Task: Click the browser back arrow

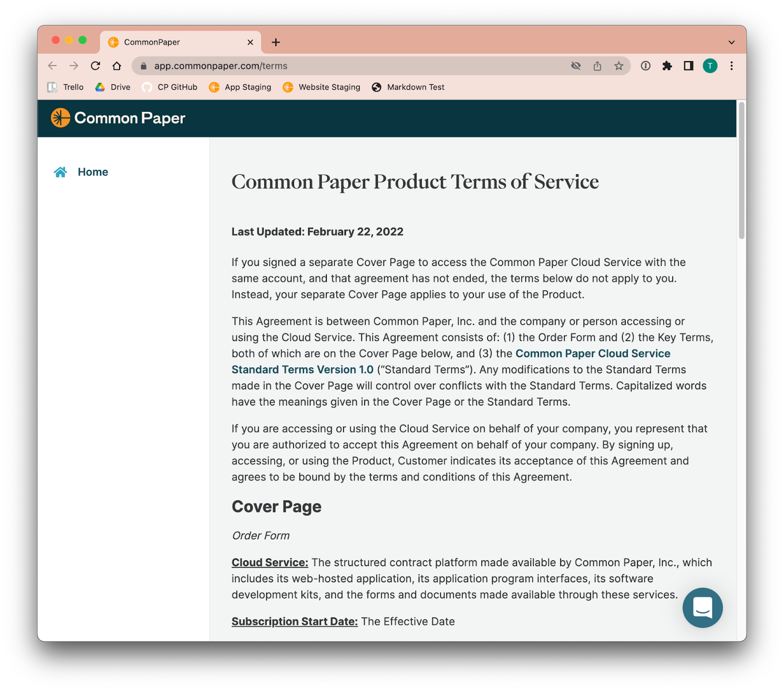Action: (52, 66)
